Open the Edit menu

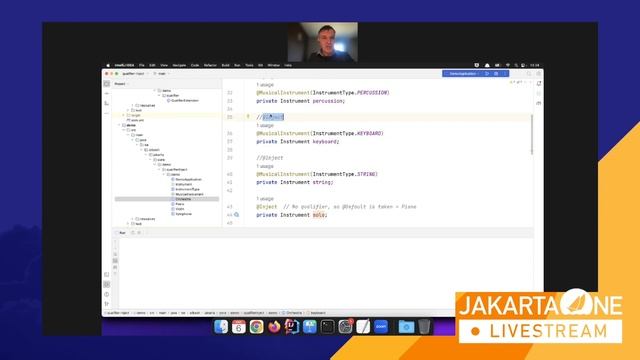click(x=152, y=65)
